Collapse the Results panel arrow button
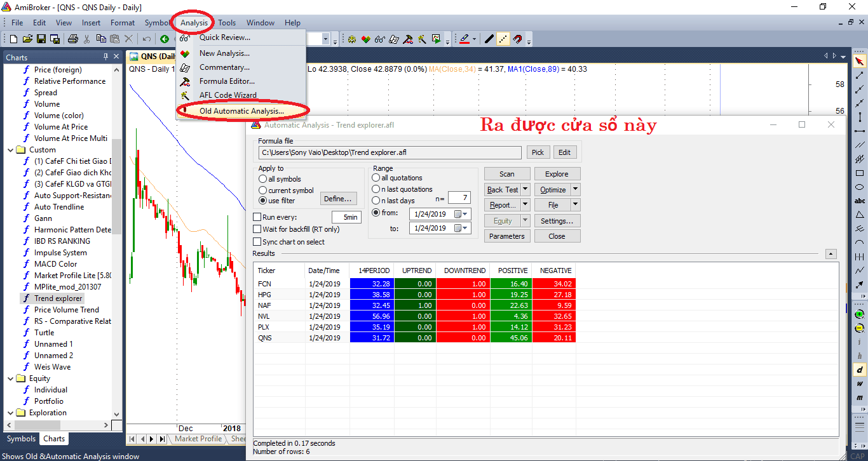 [x=831, y=254]
